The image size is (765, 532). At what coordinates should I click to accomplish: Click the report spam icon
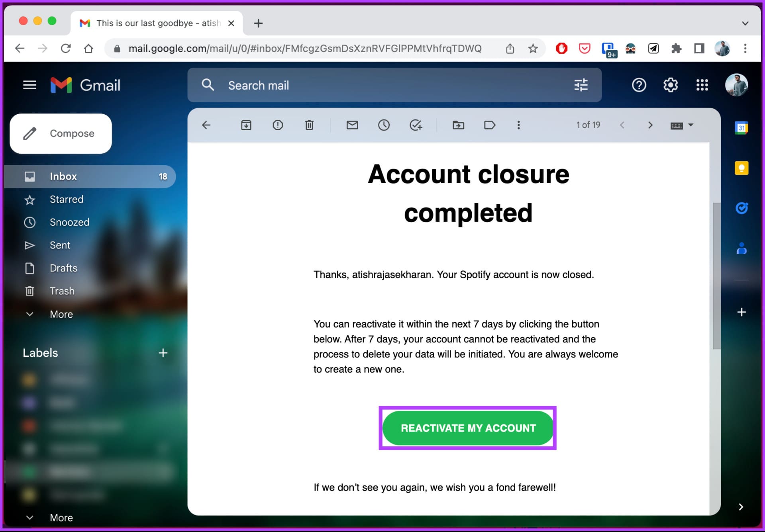tap(279, 125)
